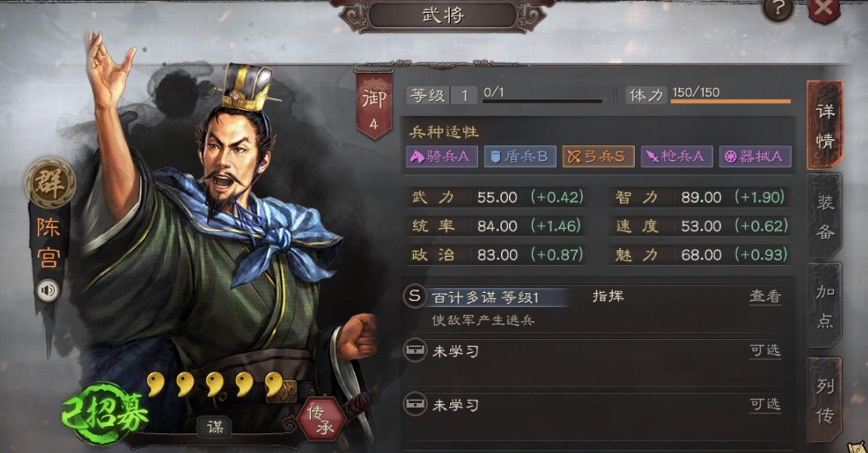Viewport: 868px width, 453px height.
Task: Select the S-rank skill icon for 百计多谋
Action: tap(415, 296)
